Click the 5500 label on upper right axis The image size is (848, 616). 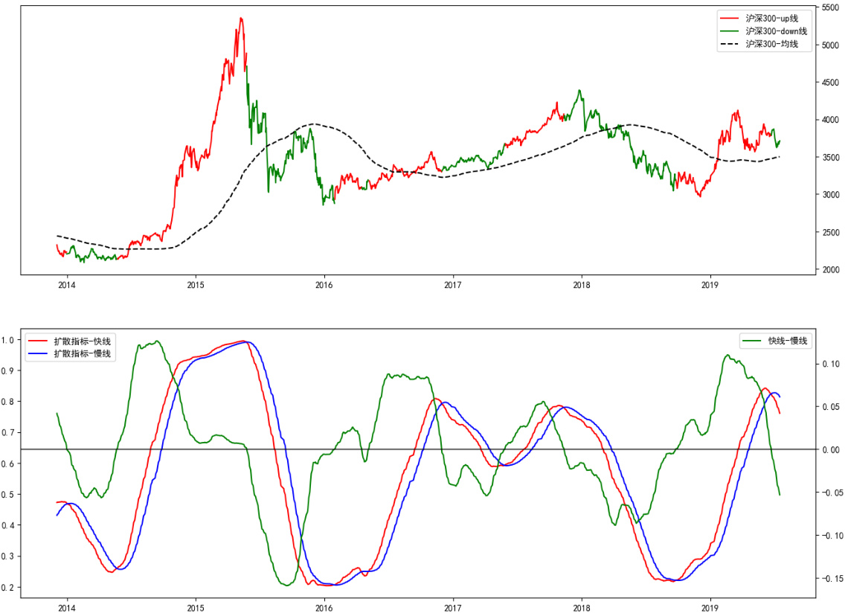tap(832, 7)
